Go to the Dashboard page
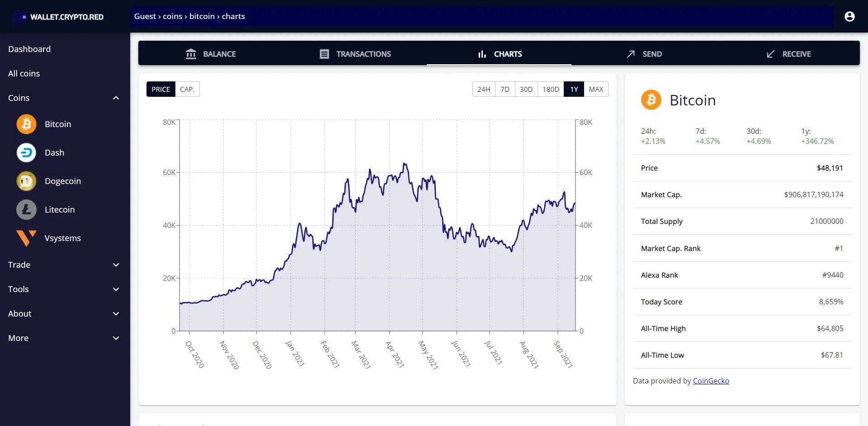Viewport: 868px width, 426px height. pyautogui.click(x=29, y=49)
